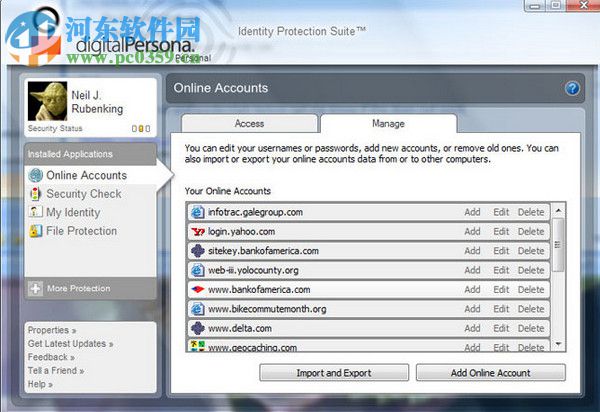Click the Online Accounts sidebar icon

(36, 175)
